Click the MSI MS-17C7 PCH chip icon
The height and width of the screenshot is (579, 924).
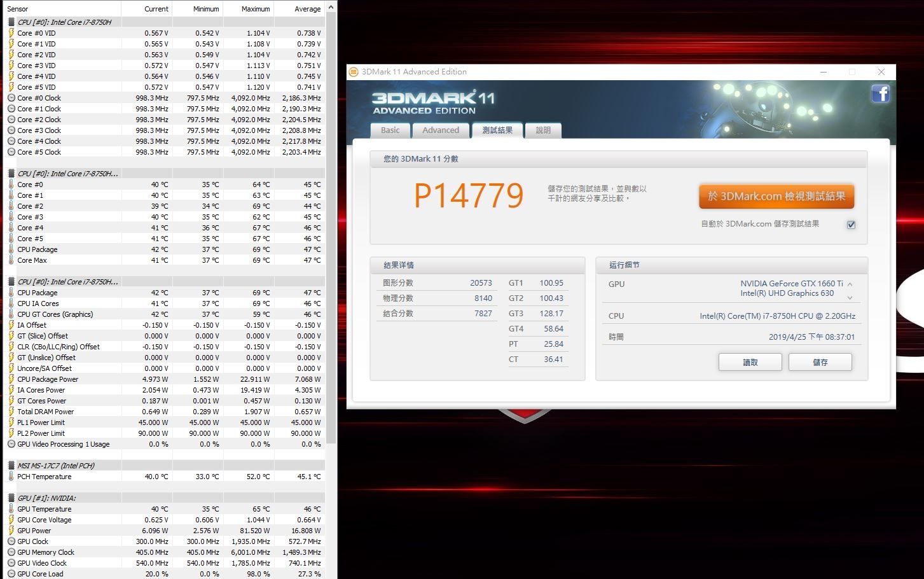(x=11, y=466)
